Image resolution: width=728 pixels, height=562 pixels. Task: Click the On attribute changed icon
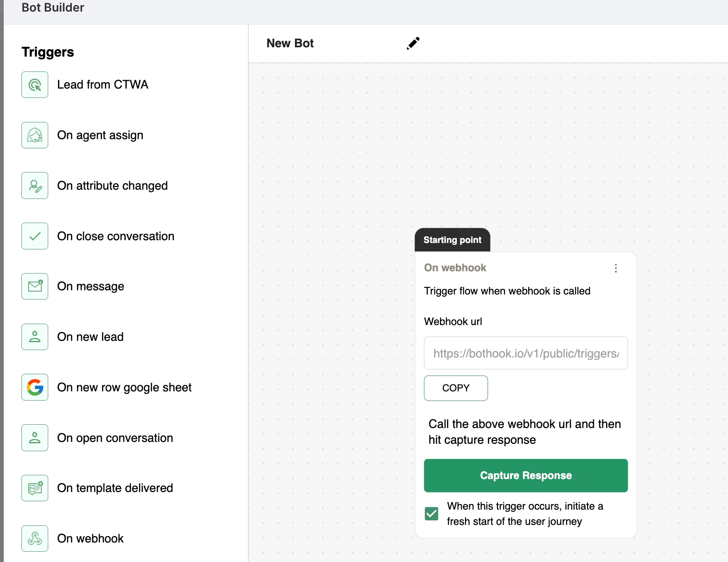[x=35, y=185]
